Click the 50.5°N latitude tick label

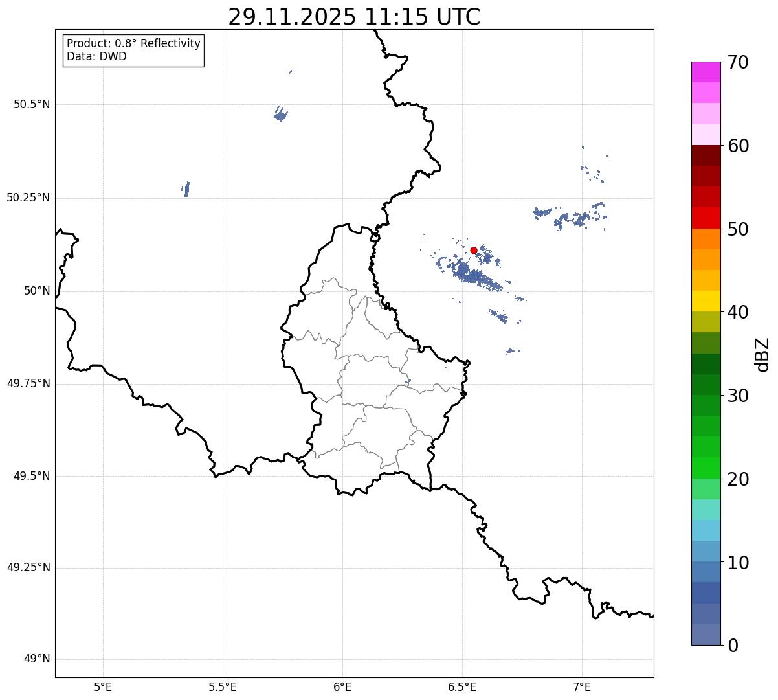pos(28,104)
